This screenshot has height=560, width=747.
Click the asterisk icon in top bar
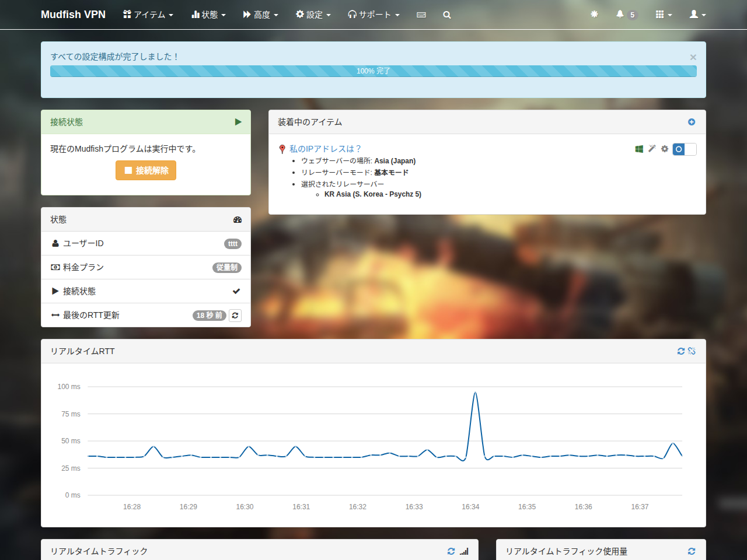(594, 14)
